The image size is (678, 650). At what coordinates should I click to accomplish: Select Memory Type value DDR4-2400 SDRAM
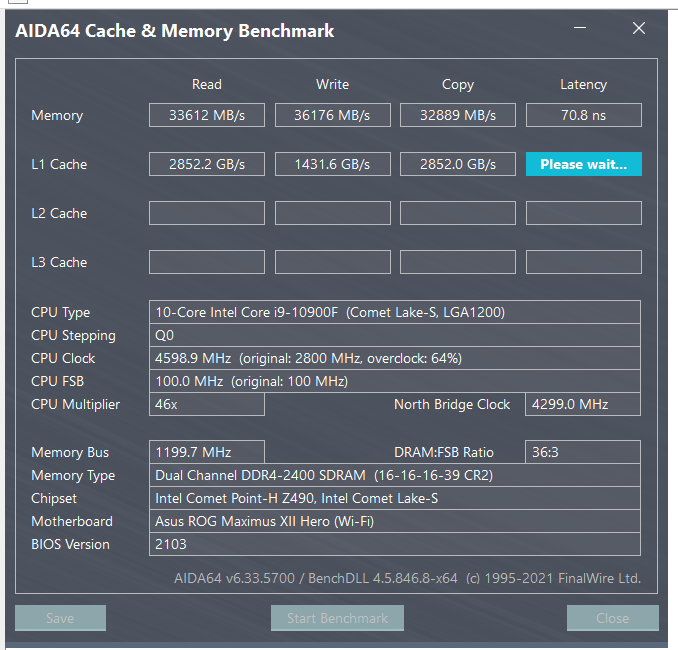coord(395,475)
